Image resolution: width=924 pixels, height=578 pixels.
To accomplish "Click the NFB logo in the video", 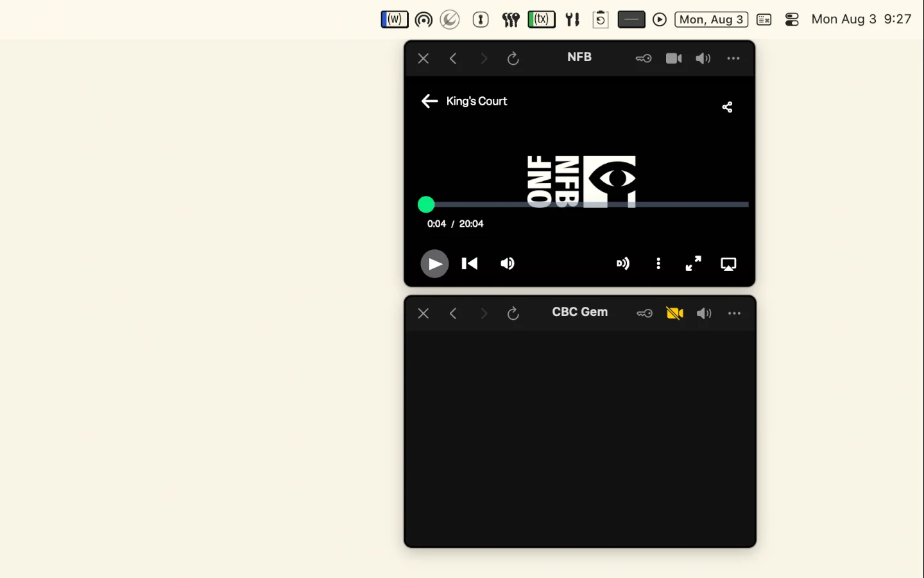I will click(581, 182).
